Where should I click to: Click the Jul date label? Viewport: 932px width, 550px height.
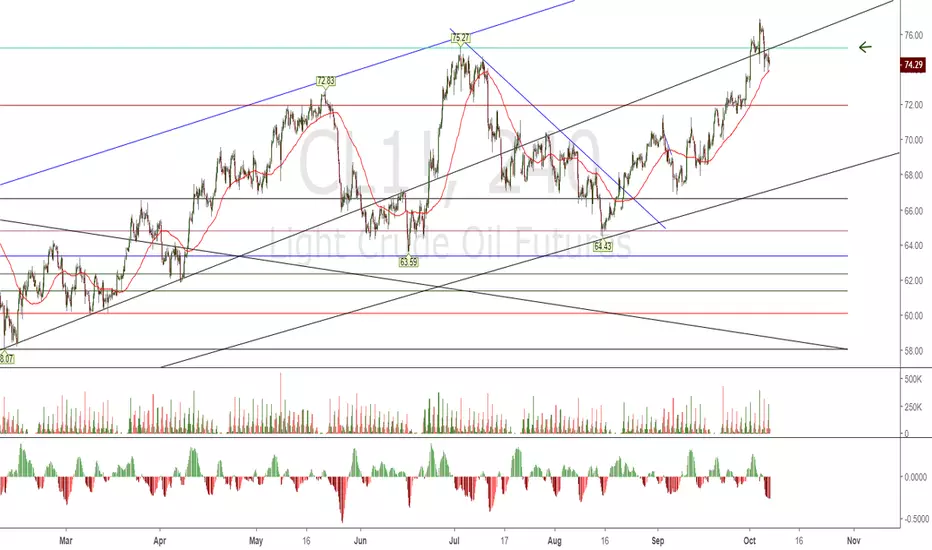[x=455, y=540]
